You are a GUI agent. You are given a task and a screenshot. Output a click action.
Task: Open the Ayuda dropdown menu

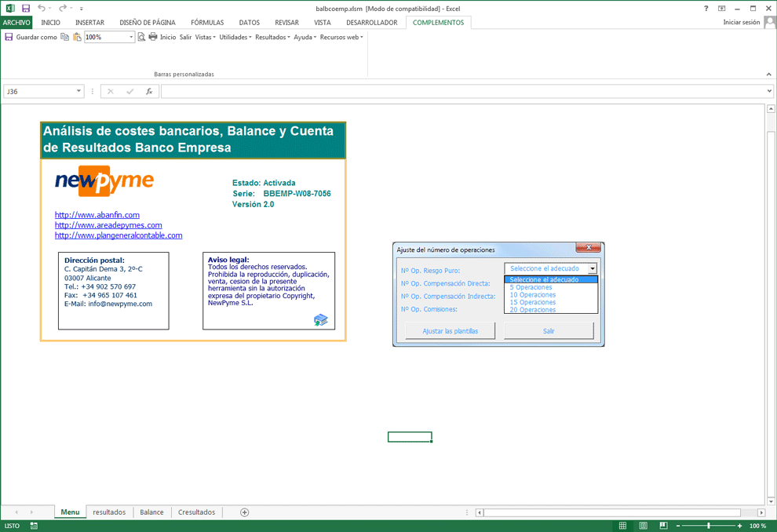coord(305,37)
